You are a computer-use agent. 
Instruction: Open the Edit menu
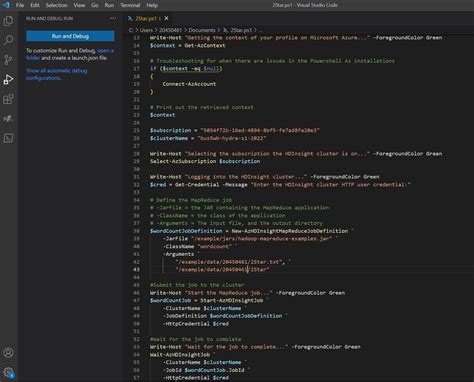[35, 5]
